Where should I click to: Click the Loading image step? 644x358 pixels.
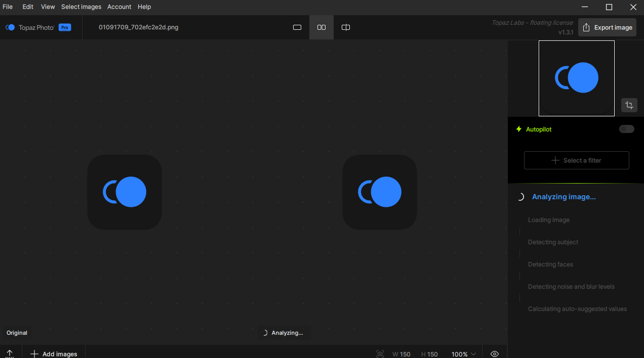tap(548, 220)
